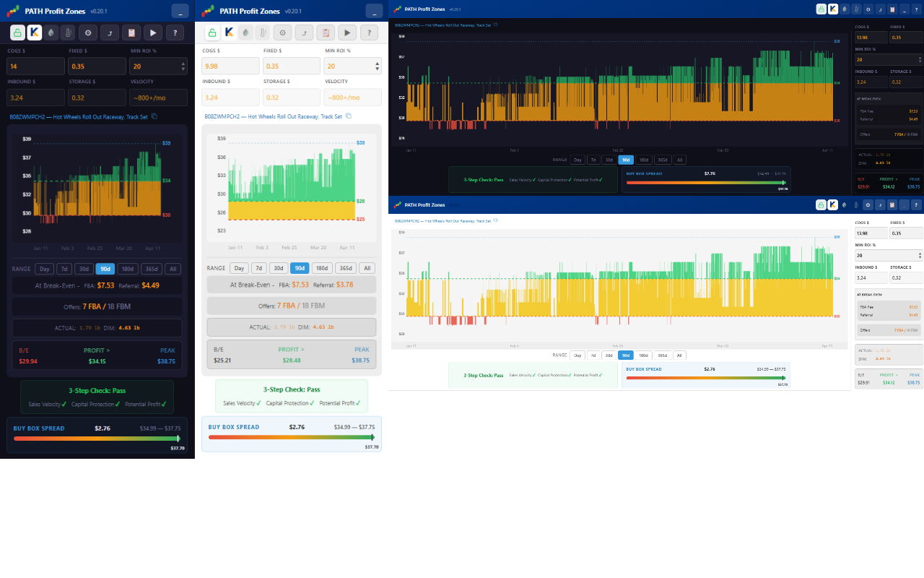This screenshot has width=924, height=578.
Task: Toggle the green lock icon in dark narrow panel
Action: [x=17, y=33]
